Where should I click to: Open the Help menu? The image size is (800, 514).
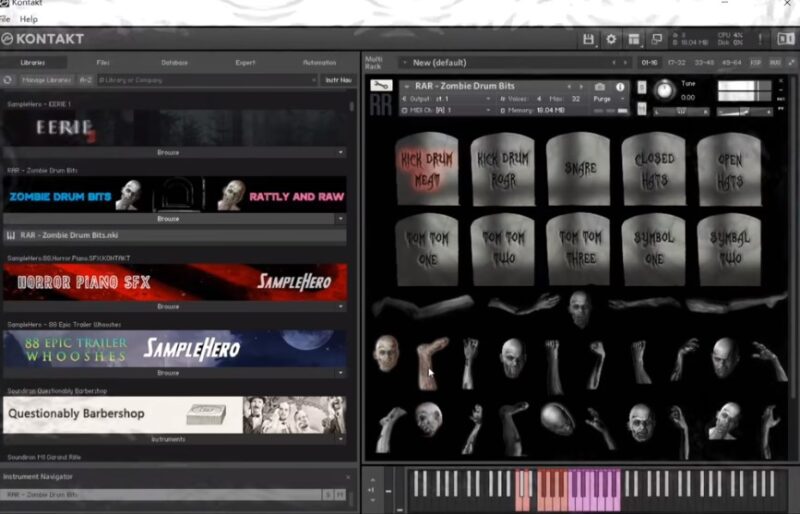(29, 19)
